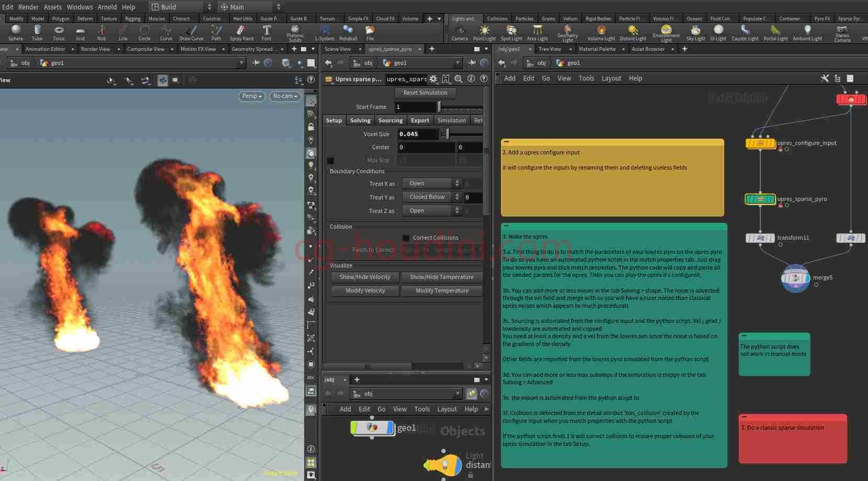Select the Platonic Solids tool
Screen dimensions: 868x481
pos(295,33)
